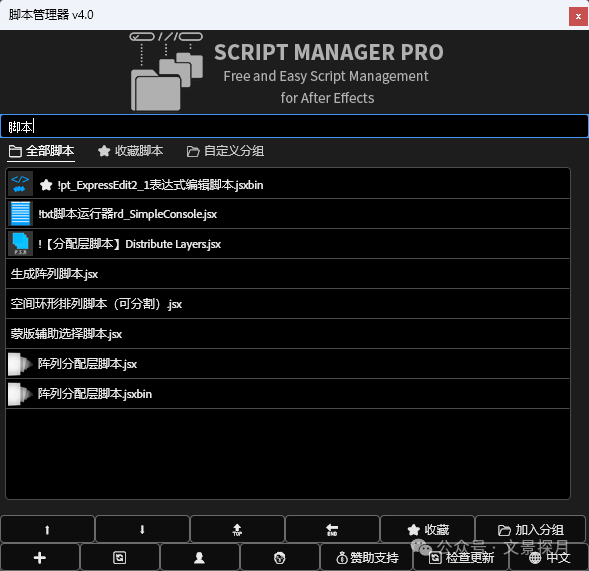Click the ExpressEdit code icon thumbnail
This screenshot has height=571, width=589.
pos(20,184)
